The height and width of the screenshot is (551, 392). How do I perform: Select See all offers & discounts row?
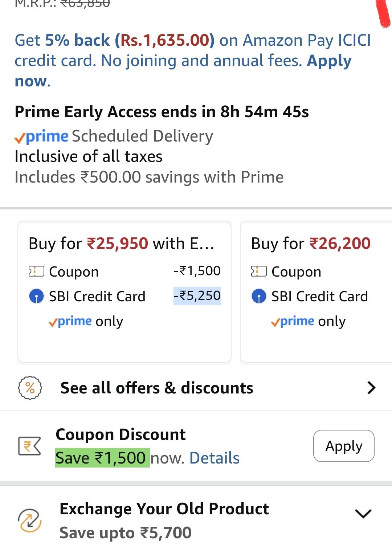click(x=157, y=388)
